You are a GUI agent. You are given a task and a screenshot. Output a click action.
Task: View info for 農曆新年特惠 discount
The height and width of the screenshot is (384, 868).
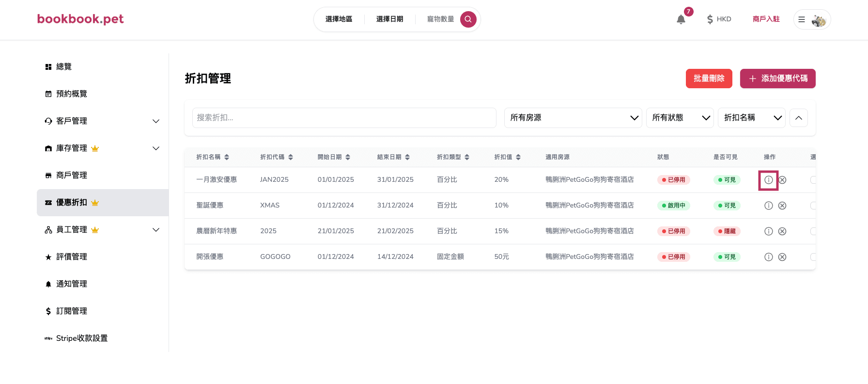(769, 231)
